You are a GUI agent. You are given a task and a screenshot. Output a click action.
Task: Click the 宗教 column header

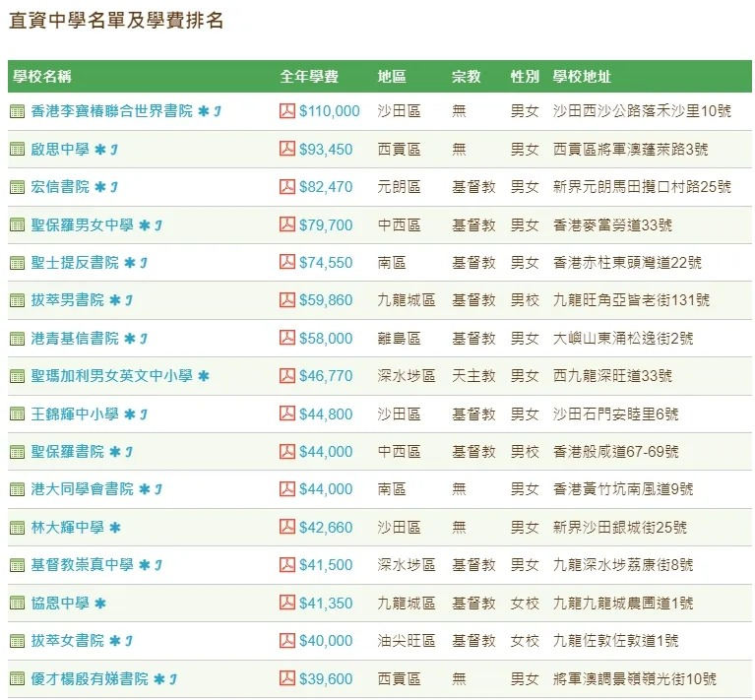(467, 77)
